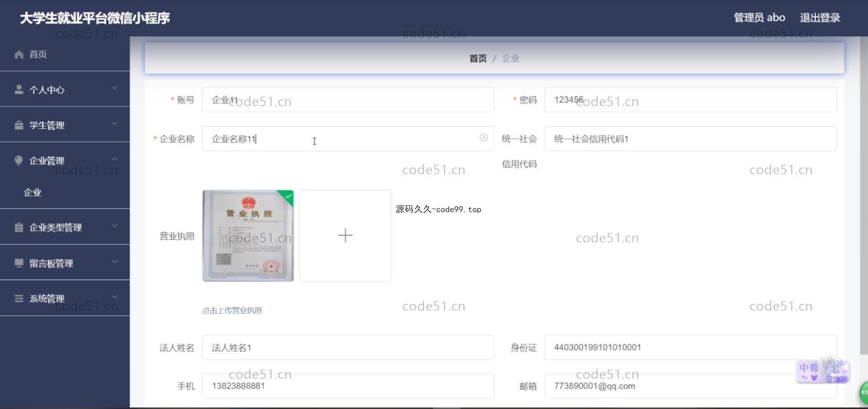Image resolution: width=868 pixels, height=409 pixels.
Task: Open the 留言板管理 sidebar menu
Action: (65, 263)
